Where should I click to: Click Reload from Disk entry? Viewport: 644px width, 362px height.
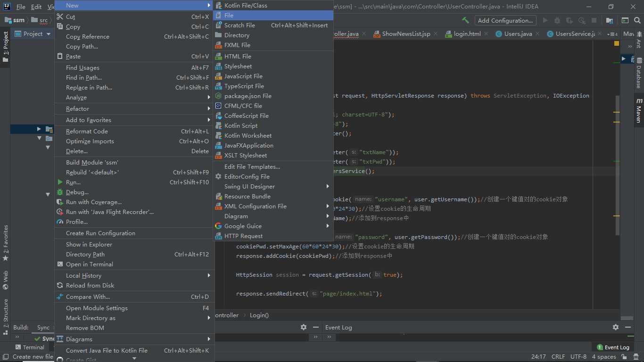134,285
